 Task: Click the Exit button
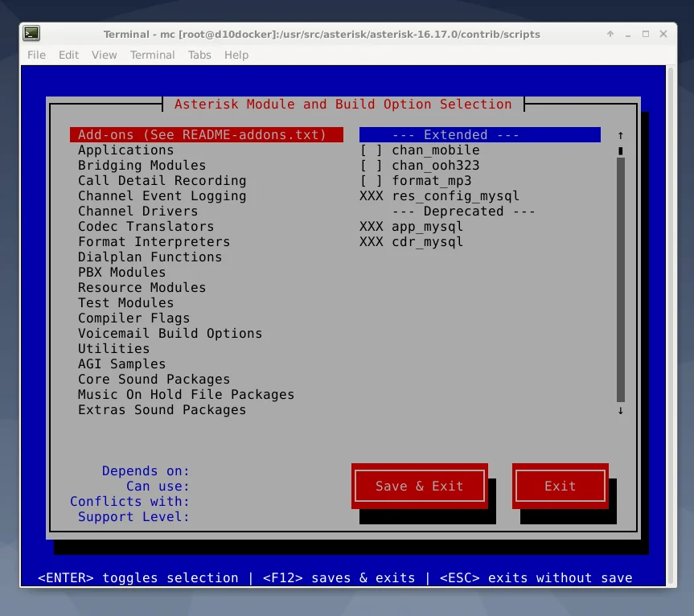coord(561,486)
